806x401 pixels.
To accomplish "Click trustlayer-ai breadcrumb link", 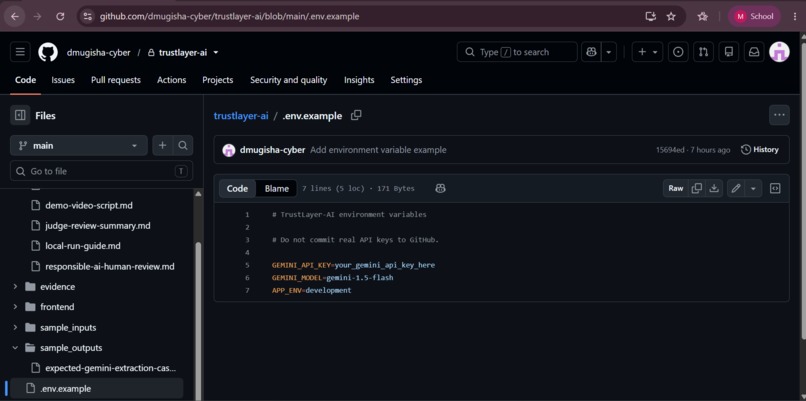I will [x=241, y=116].
